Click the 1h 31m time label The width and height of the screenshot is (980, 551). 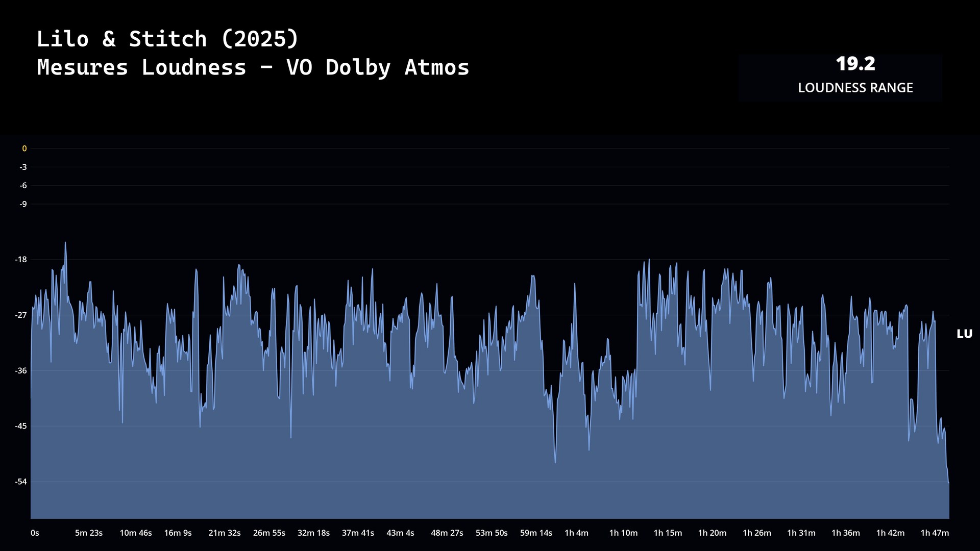pyautogui.click(x=801, y=533)
